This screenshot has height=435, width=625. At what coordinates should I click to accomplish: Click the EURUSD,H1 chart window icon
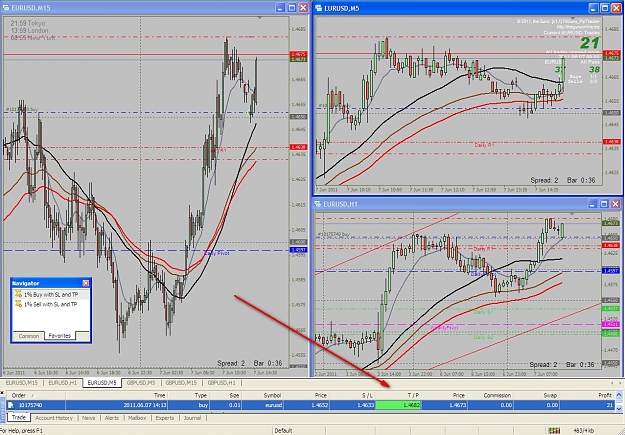pyautogui.click(x=318, y=204)
